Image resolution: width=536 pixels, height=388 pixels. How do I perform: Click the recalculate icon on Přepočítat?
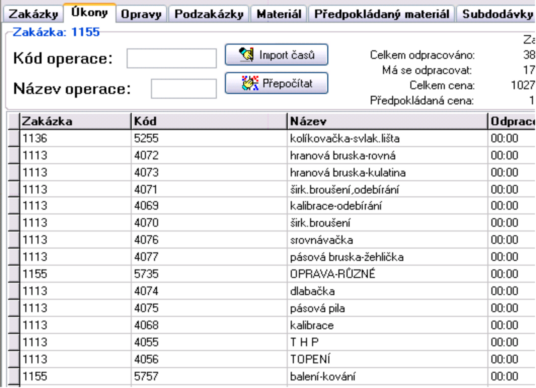(x=250, y=83)
